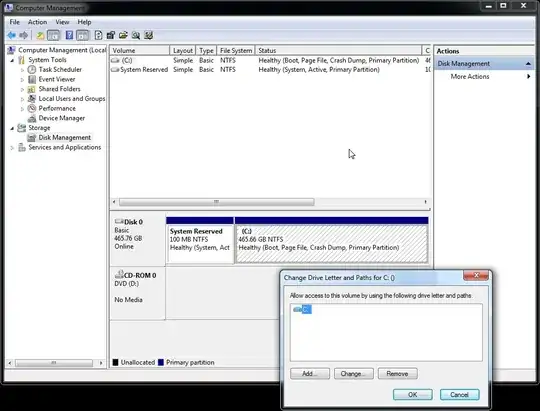540x411 pixels.
Task: Sort by the Layout column header
Action: tap(183, 50)
